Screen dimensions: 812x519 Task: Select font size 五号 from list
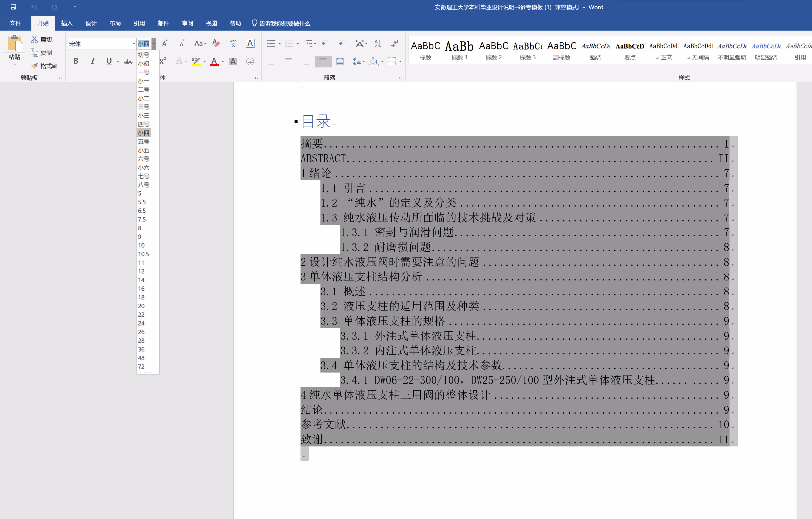tap(143, 141)
